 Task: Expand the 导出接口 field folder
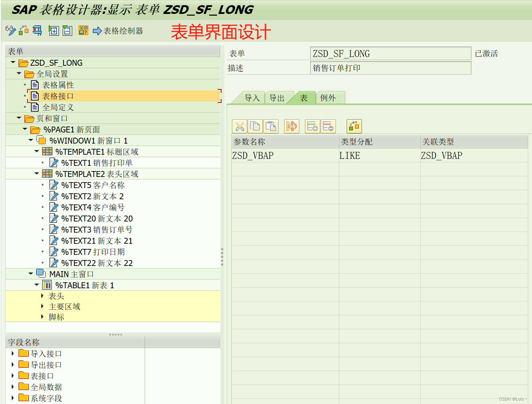pyautogui.click(x=13, y=365)
